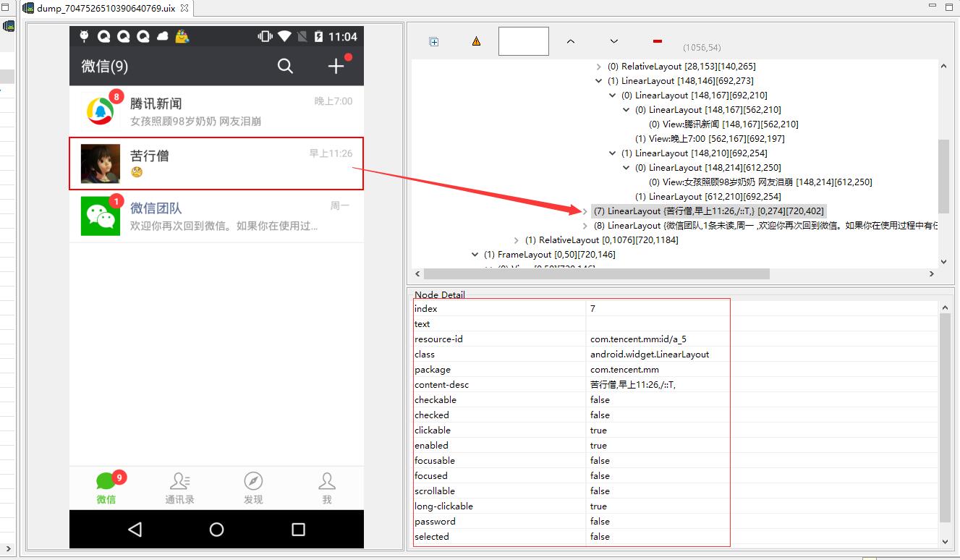Tap the green 微信团队 avatar
This screenshot has width=960, height=560.
tap(101, 216)
